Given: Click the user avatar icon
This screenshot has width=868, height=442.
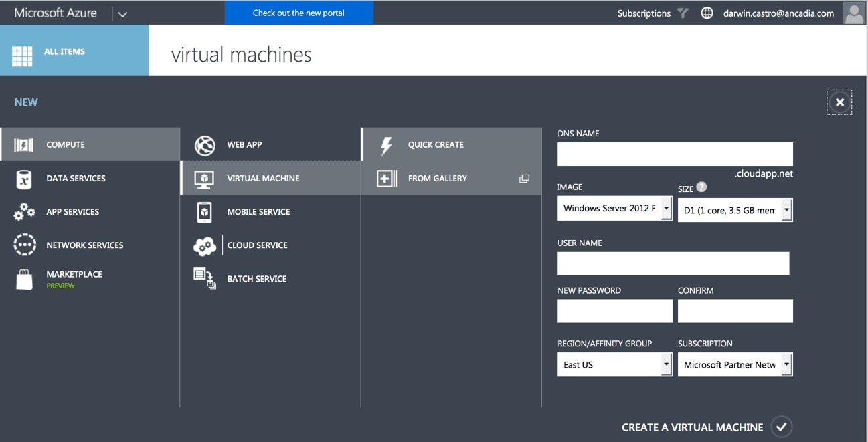Looking at the screenshot, I should [854, 13].
